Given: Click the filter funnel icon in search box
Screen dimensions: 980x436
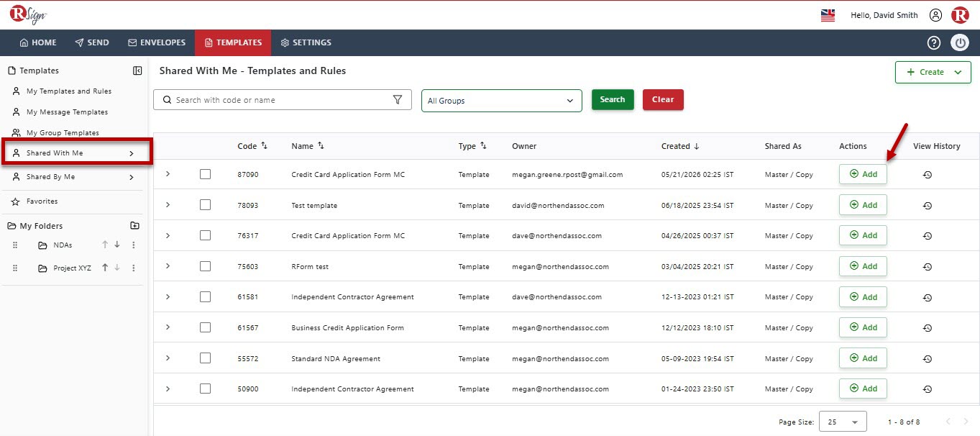Looking at the screenshot, I should click(398, 100).
